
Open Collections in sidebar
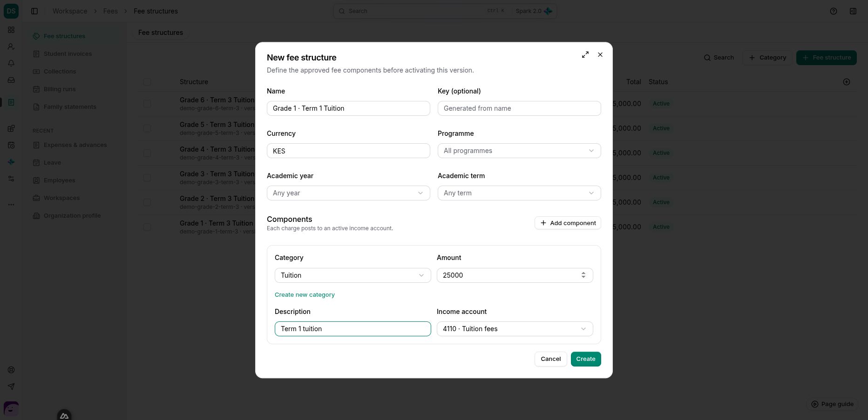point(60,72)
